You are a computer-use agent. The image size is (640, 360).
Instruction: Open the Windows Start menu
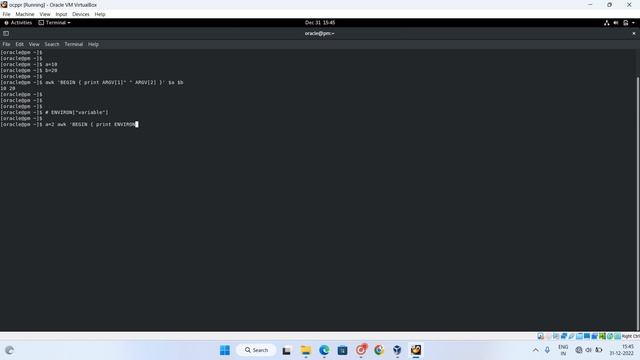225,350
